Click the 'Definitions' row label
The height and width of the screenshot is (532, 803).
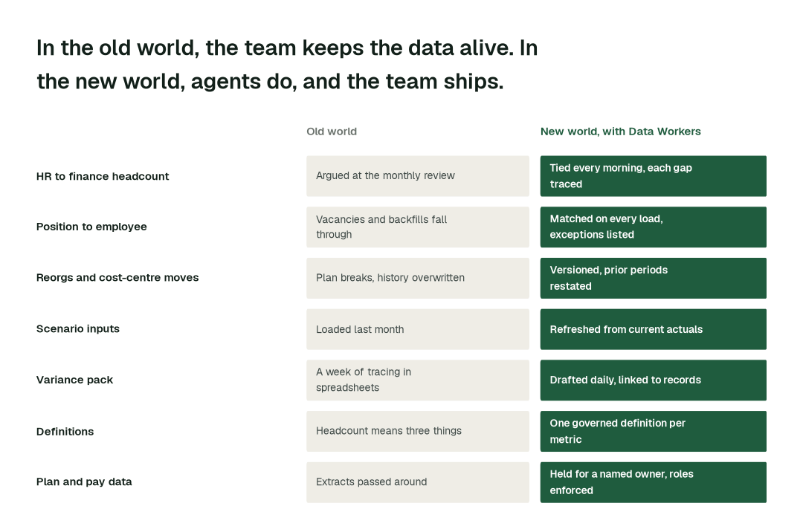point(65,431)
